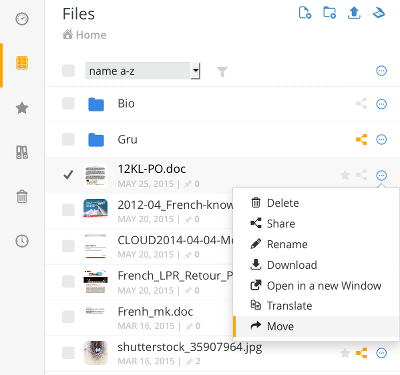400x375 pixels.
Task: Click the scanner icon in top toolbar
Action: 379,13
